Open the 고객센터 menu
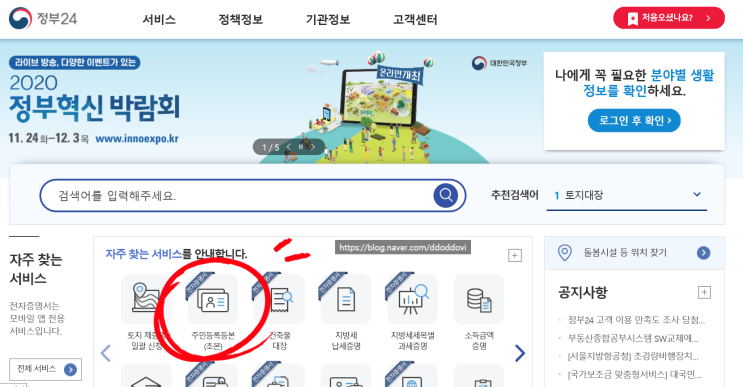Screen dimensions: 743x387 pos(415,19)
